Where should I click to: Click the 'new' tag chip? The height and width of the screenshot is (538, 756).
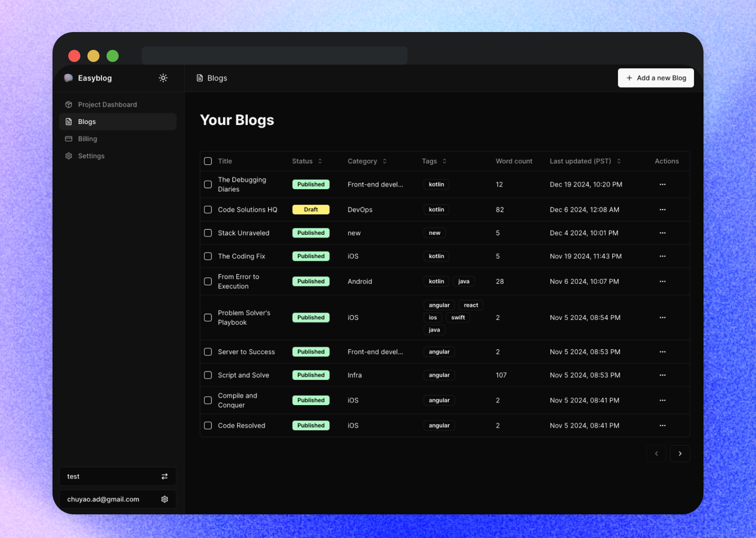pos(435,233)
